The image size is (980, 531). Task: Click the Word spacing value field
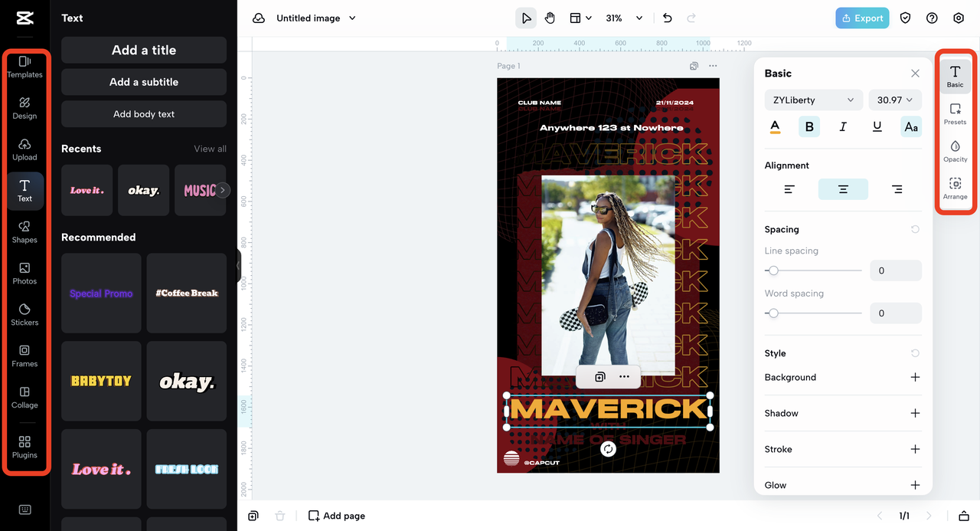(x=895, y=313)
